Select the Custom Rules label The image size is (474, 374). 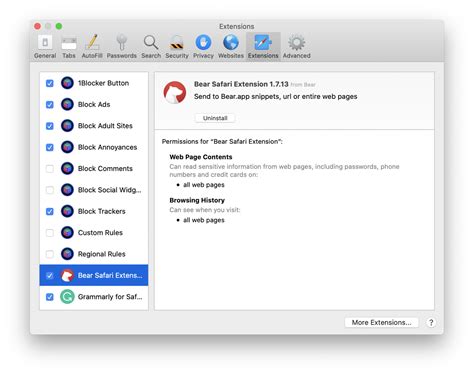coord(100,232)
